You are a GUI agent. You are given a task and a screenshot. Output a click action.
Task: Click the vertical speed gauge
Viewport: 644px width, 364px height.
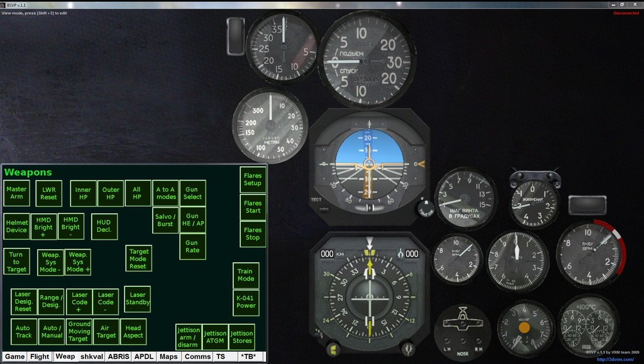click(367, 59)
